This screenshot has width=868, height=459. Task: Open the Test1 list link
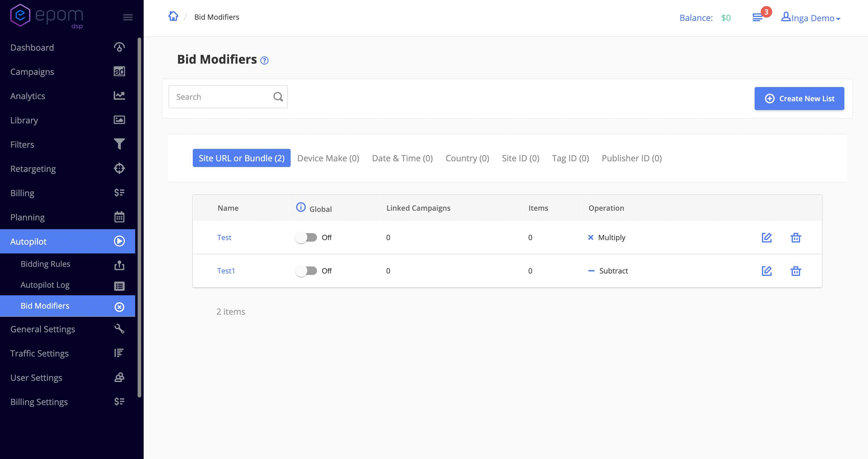(226, 271)
